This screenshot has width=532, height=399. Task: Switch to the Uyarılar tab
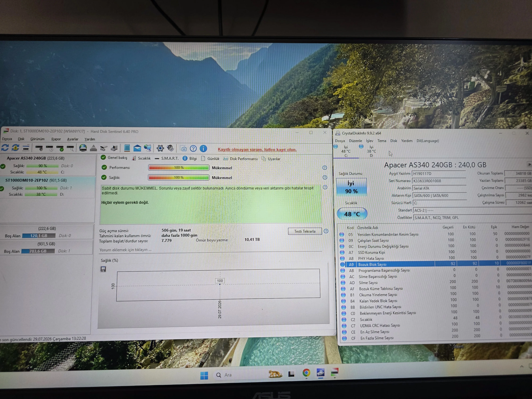pos(271,159)
